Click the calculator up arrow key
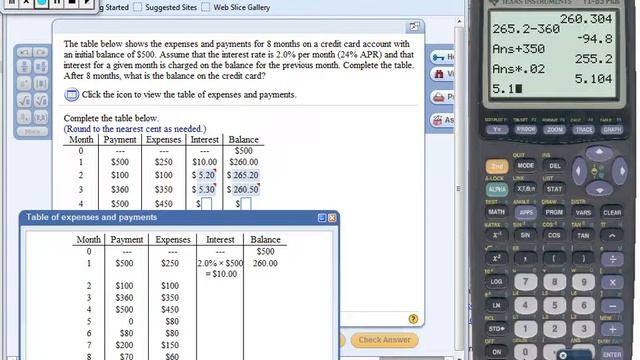Viewport: 640px width, 360px height. click(x=599, y=153)
